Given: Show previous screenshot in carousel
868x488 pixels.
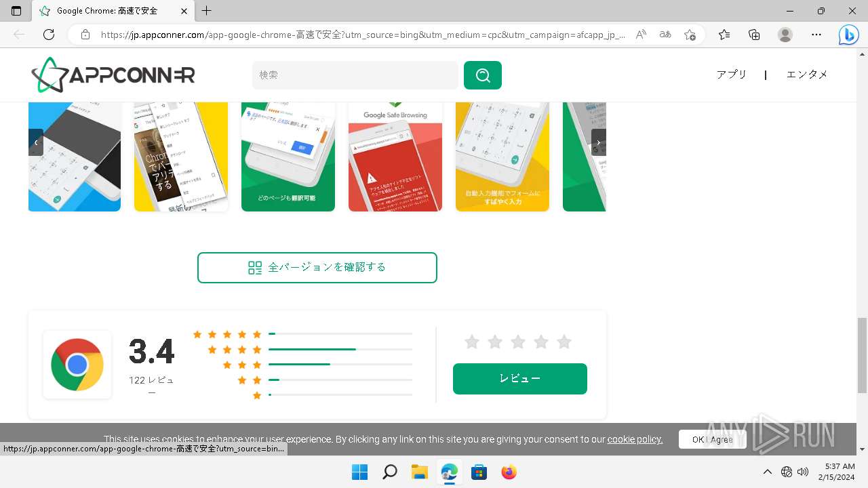Looking at the screenshot, I should pyautogui.click(x=36, y=142).
